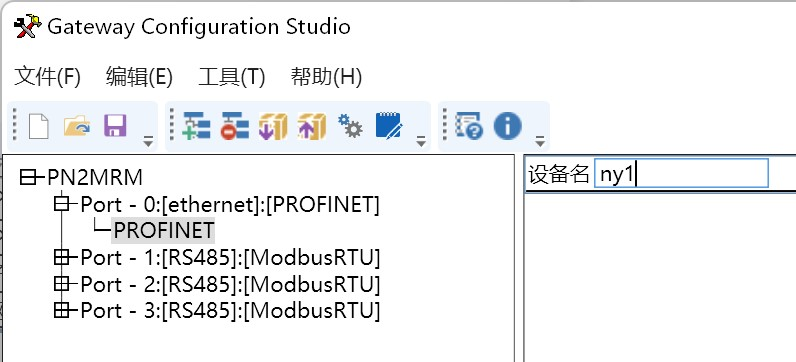Click the download configuration icon with the down arrow
The height and width of the screenshot is (362, 796).
pos(273,126)
